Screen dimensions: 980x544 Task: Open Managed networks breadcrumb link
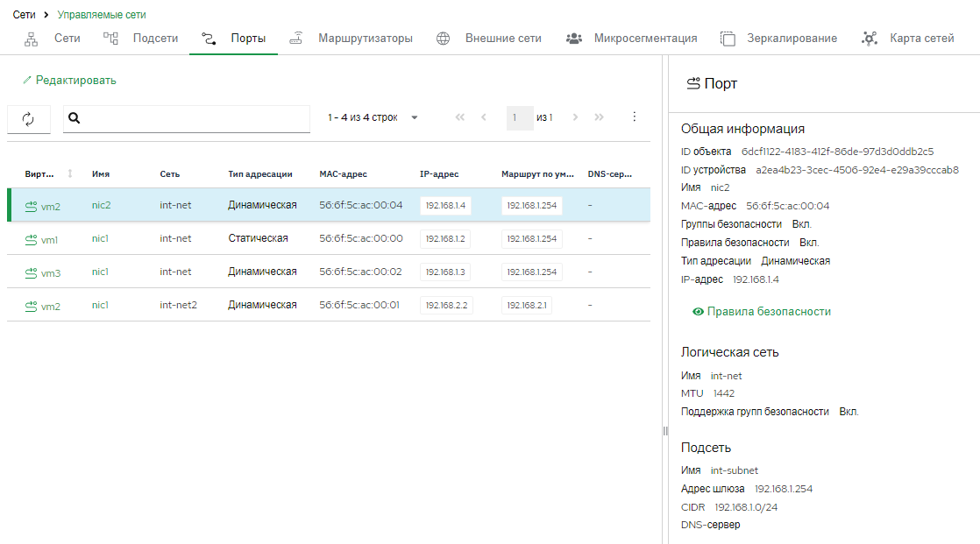(102, 14)
